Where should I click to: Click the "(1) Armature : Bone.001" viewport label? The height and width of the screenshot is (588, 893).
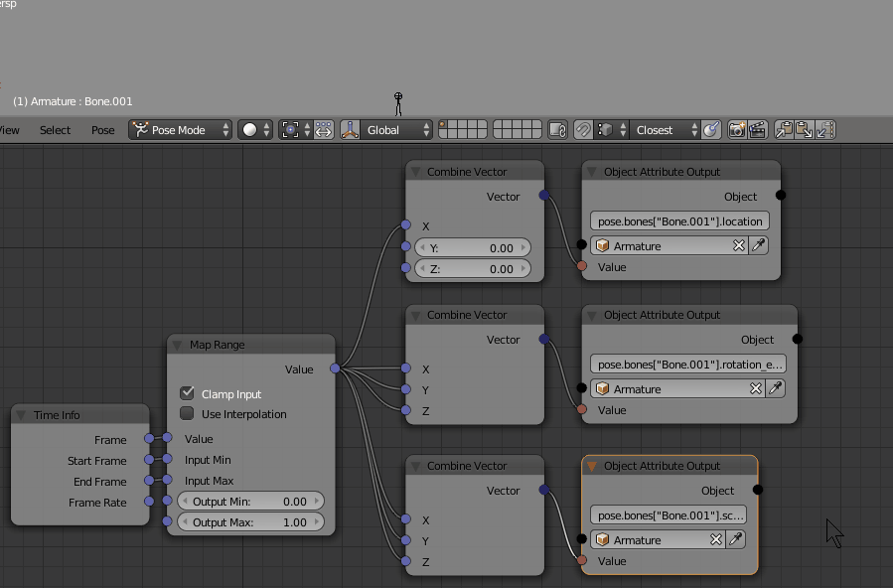[x=73, y=101]
